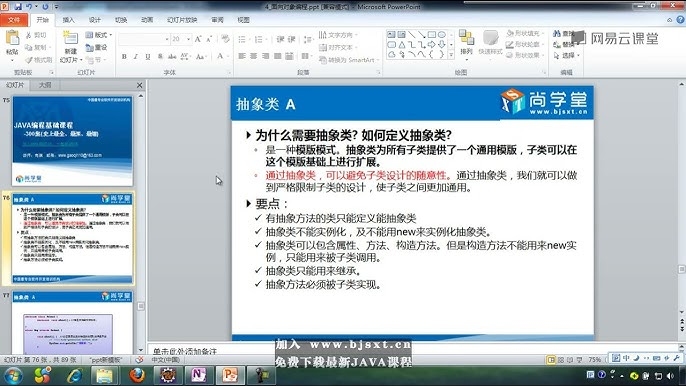Expand the shapes gallery More arrow
The width and height of the screenshot is (686, 386).
452,55
